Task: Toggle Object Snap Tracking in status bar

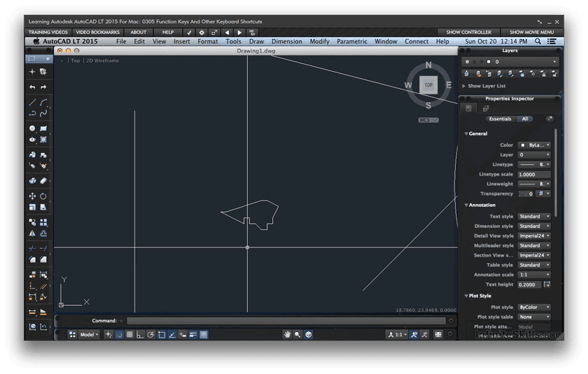Action: point(172,334)
